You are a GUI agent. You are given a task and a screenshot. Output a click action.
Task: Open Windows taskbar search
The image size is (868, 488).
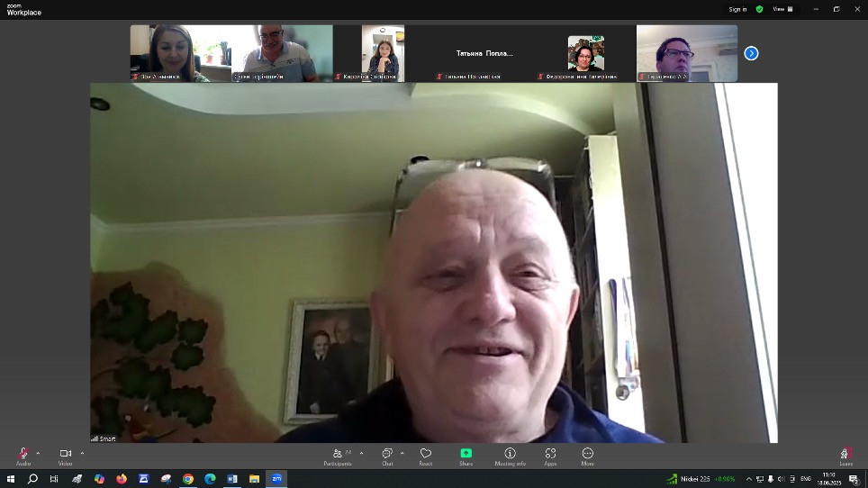32,479
